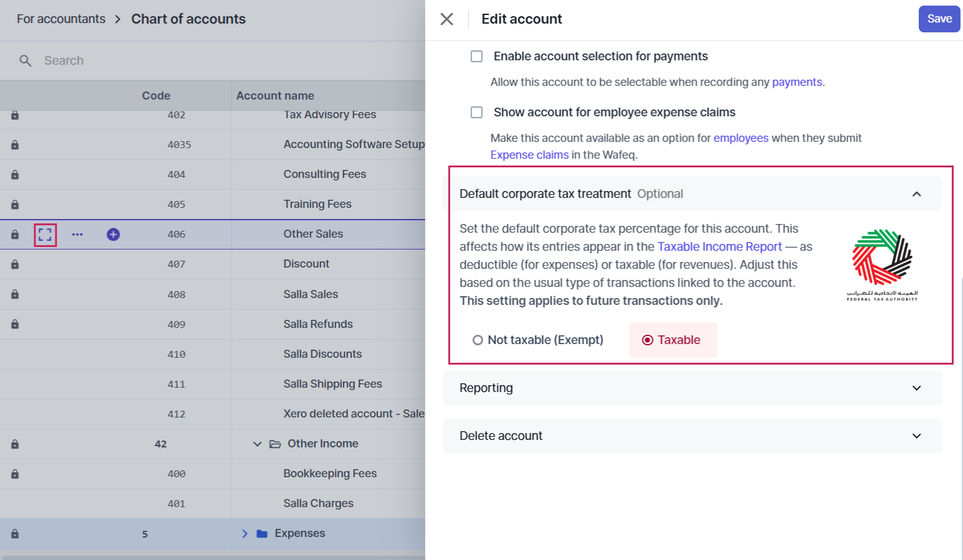Click the search magnifier icon

(x=26, y=61)
